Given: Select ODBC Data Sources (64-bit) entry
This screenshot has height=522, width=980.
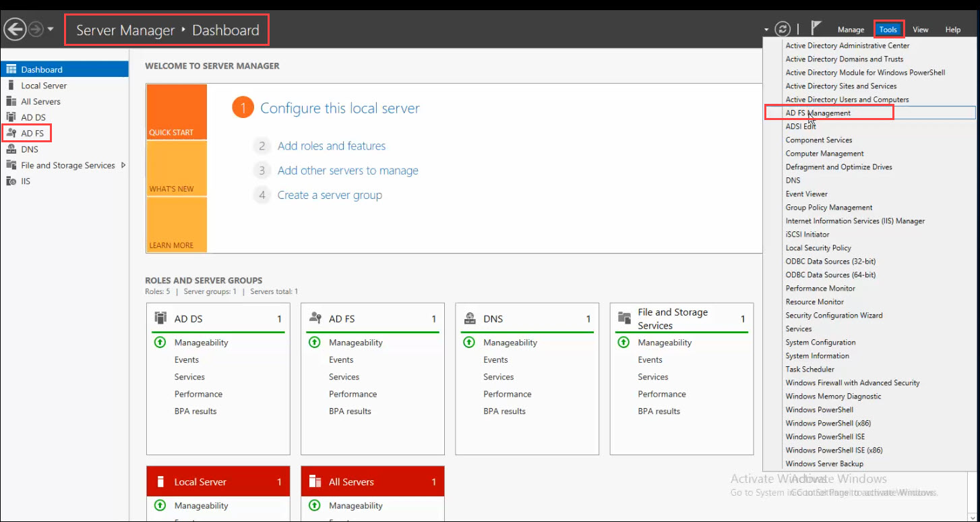Looking at the screenshot, I should 831,275.
